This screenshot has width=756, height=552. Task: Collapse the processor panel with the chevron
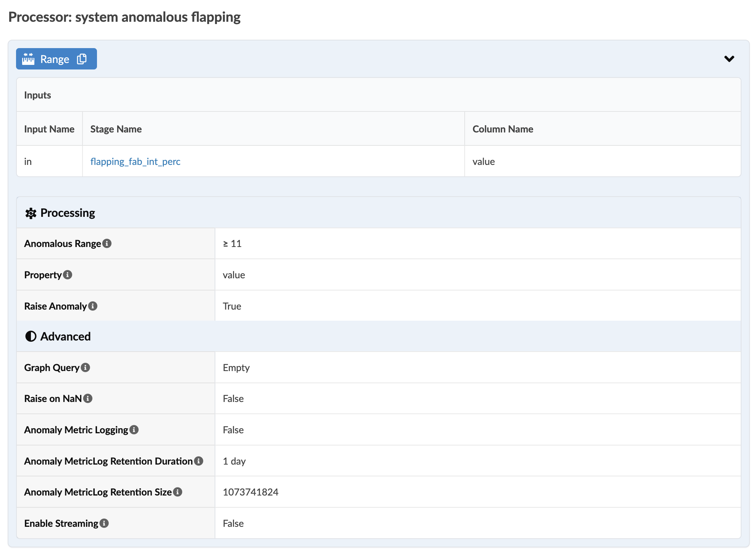[x=729, y=59]
